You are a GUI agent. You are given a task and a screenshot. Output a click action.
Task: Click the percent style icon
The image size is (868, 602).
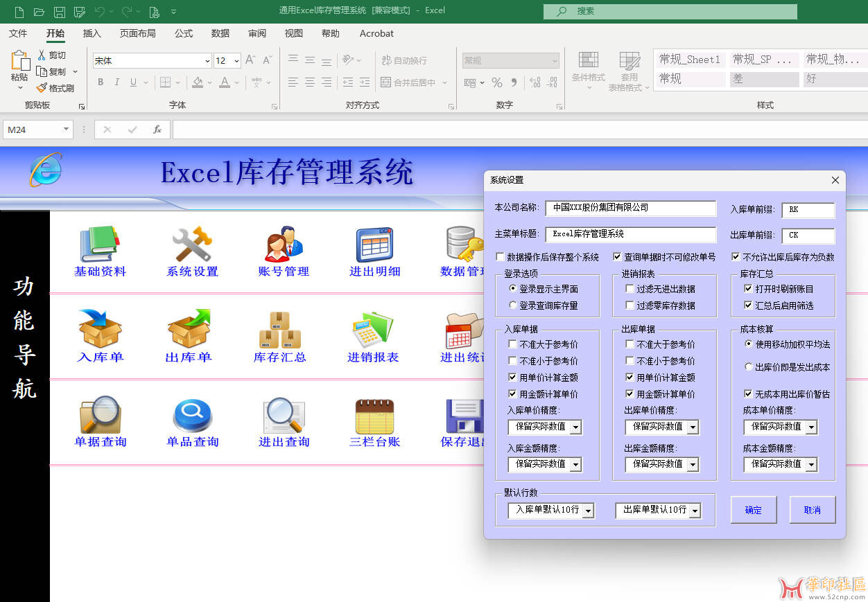click(497, 82)
